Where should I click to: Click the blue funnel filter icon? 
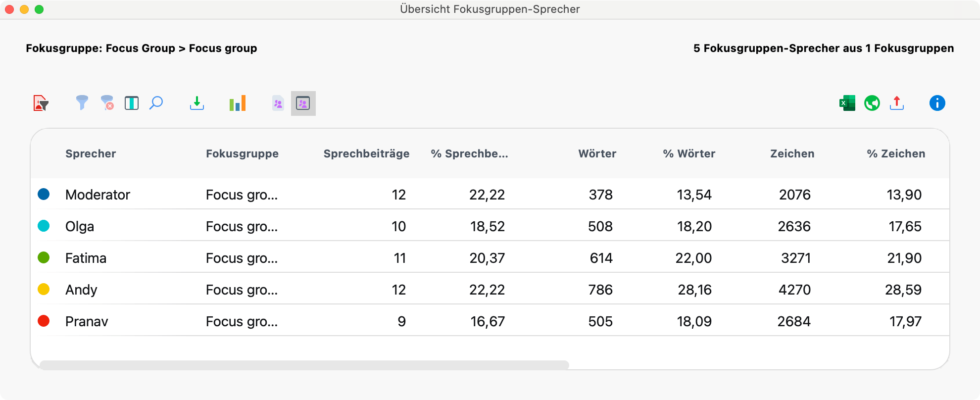click(82, 103)
